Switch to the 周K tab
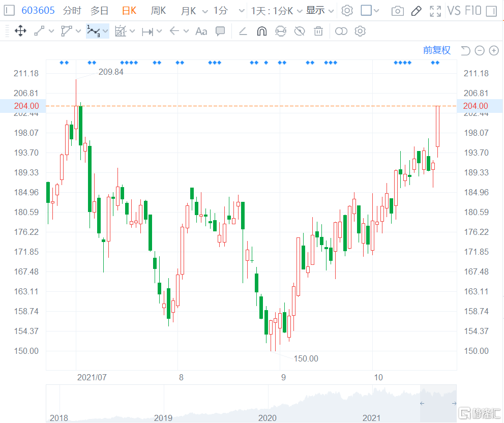The image size is (504, 423). point(158,11)
